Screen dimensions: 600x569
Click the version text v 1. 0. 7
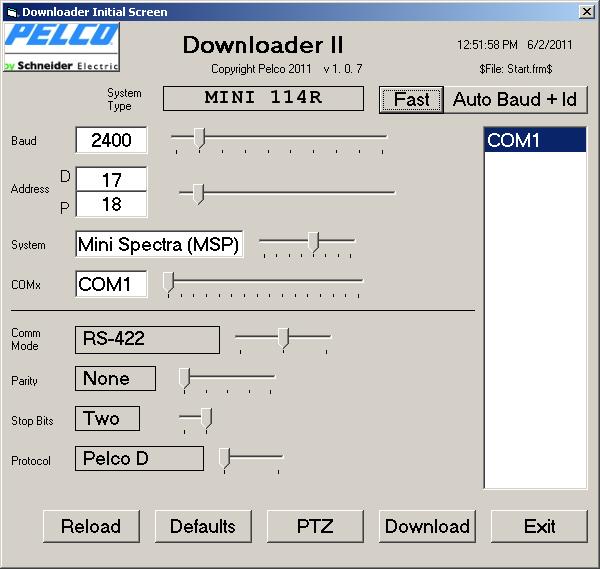[x=343, y=69]
